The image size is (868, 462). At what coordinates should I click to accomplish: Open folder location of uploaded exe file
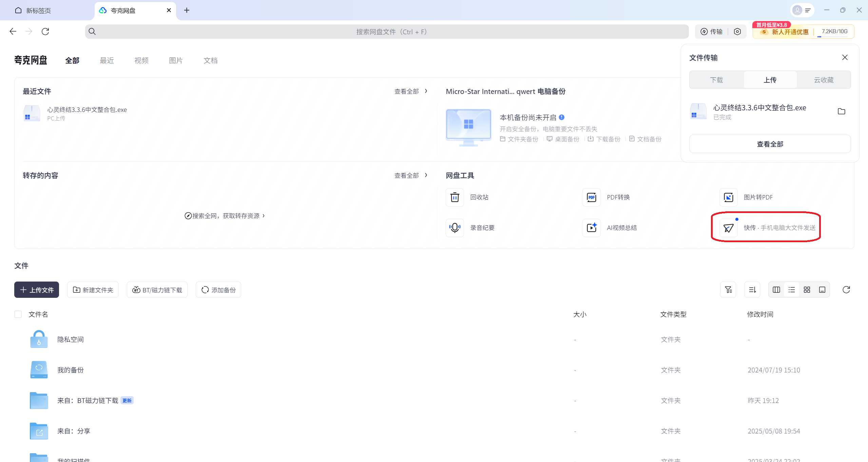click(x=841, y=112)
